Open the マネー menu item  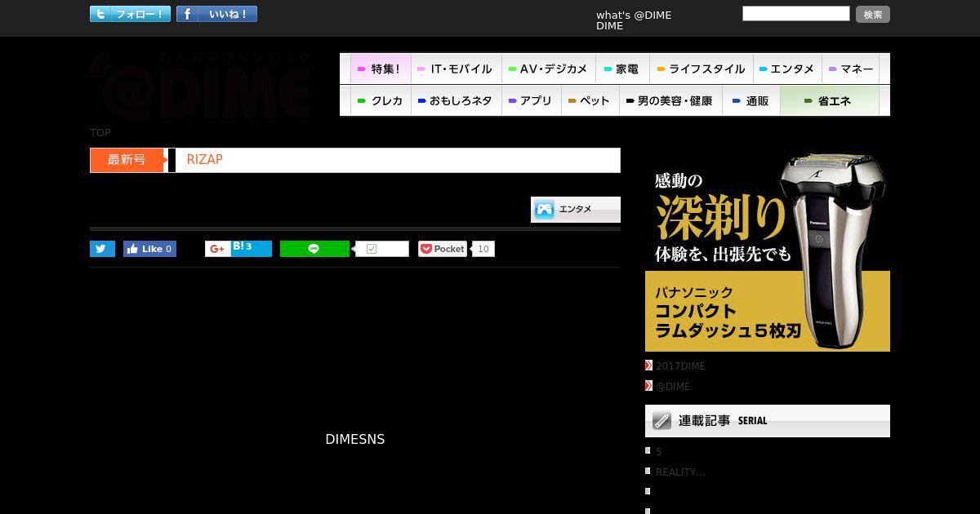pyautogui.click(x=850, y=69)
